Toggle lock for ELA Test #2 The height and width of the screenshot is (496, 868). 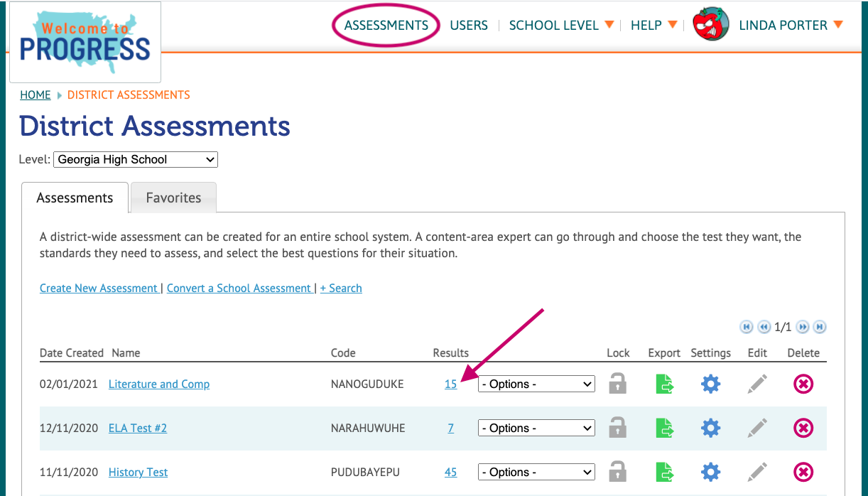click(618, 428)
